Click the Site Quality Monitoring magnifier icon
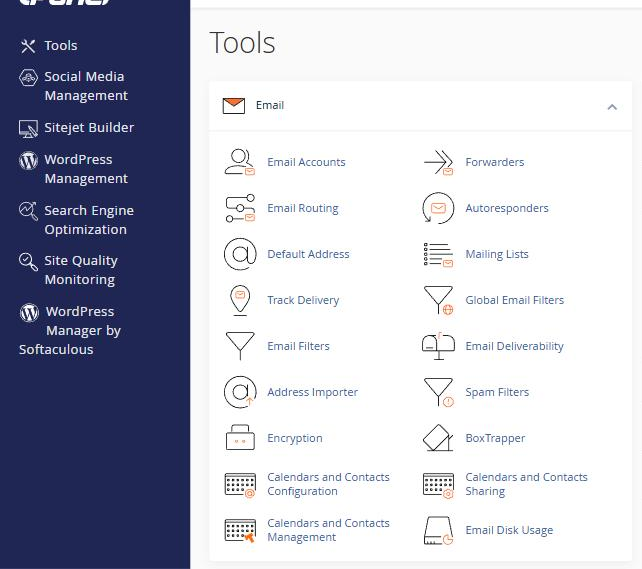This screenshot has width=642, height=569. (x=28, y=262)
